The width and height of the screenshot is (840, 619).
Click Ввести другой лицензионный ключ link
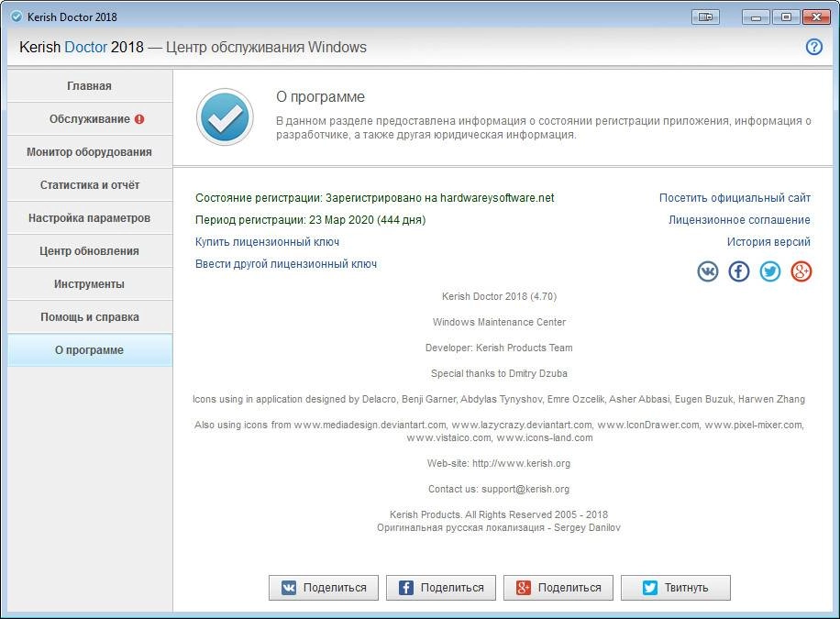[x=286, y=264]
